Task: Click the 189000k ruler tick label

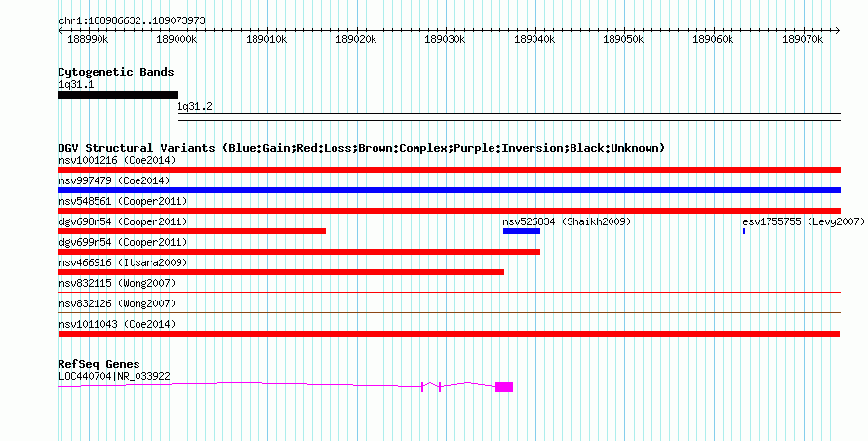Action: (177, 39)
